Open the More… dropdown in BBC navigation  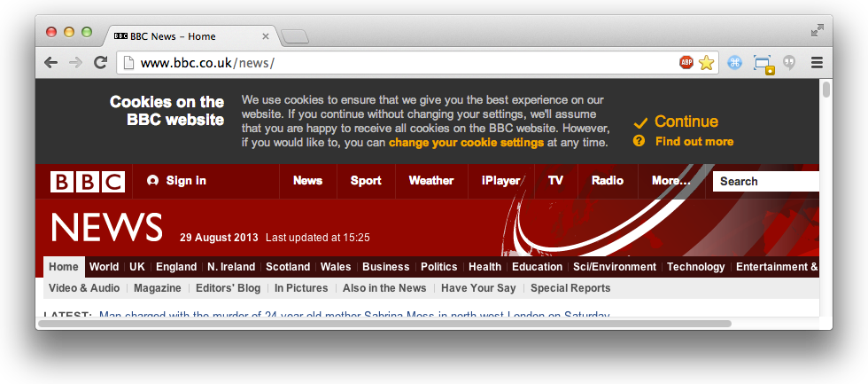pos(670,181)
